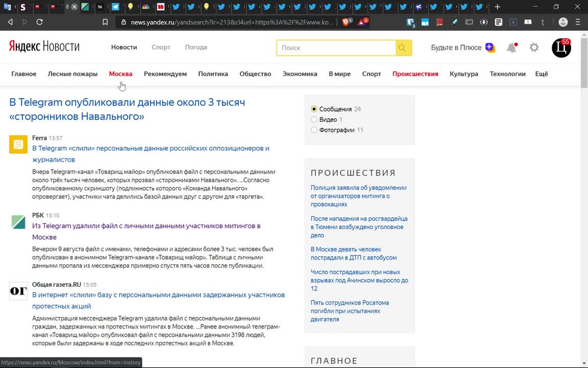Open the Политика category

tap(213, 74)
